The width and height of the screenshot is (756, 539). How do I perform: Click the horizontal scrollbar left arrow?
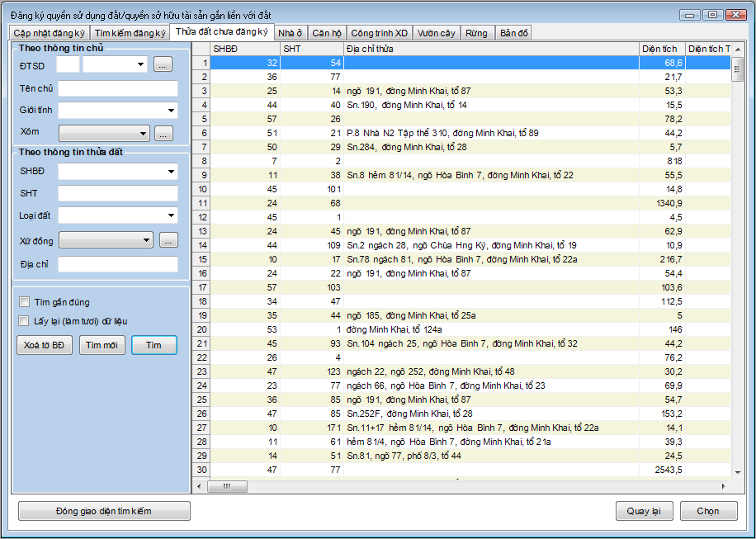coord(199,486)
